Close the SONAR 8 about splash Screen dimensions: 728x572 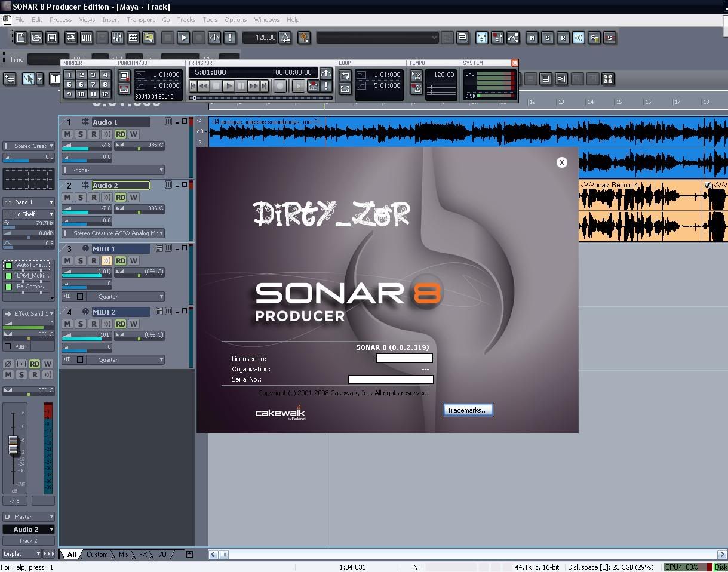561,162
